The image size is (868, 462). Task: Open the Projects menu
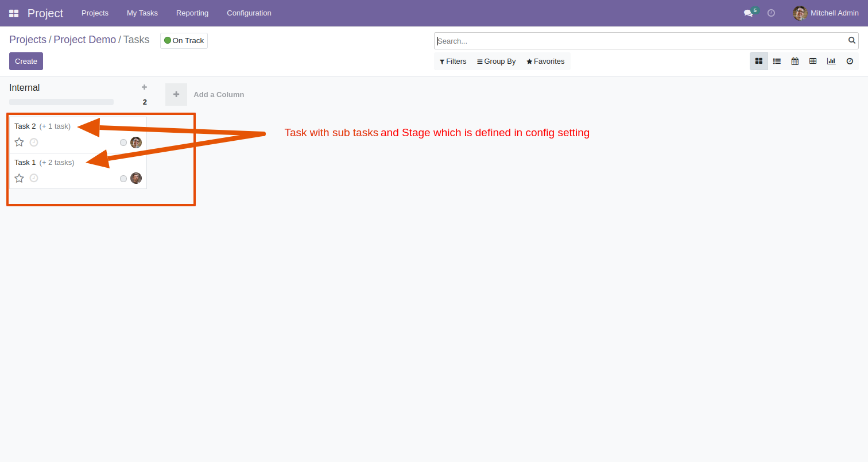tap(95, 13)
